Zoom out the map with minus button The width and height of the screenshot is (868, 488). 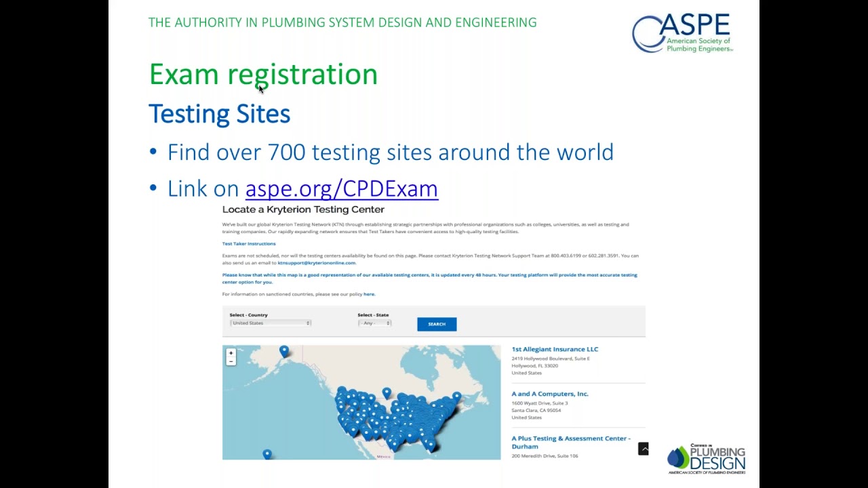click(231, 361)
